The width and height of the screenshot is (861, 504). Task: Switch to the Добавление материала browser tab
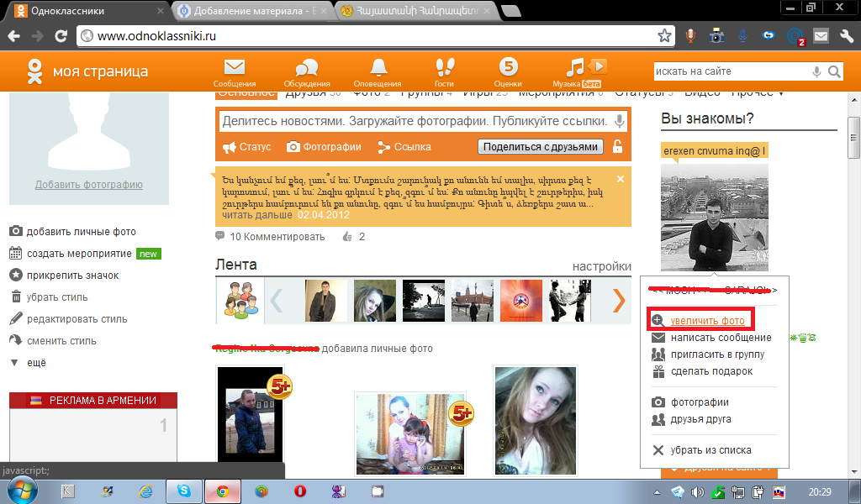pos(252,11)
